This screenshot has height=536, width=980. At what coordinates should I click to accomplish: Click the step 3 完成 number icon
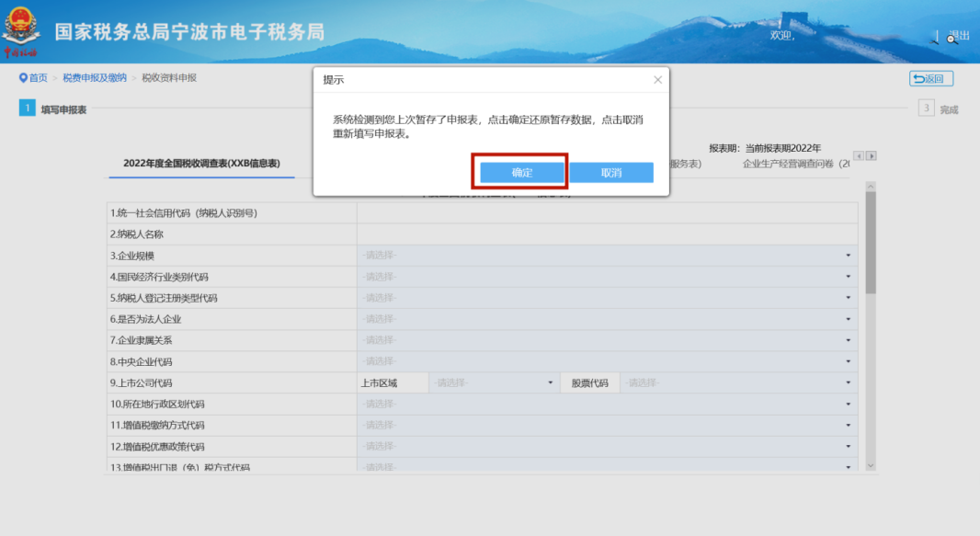(x=927, y=108)
